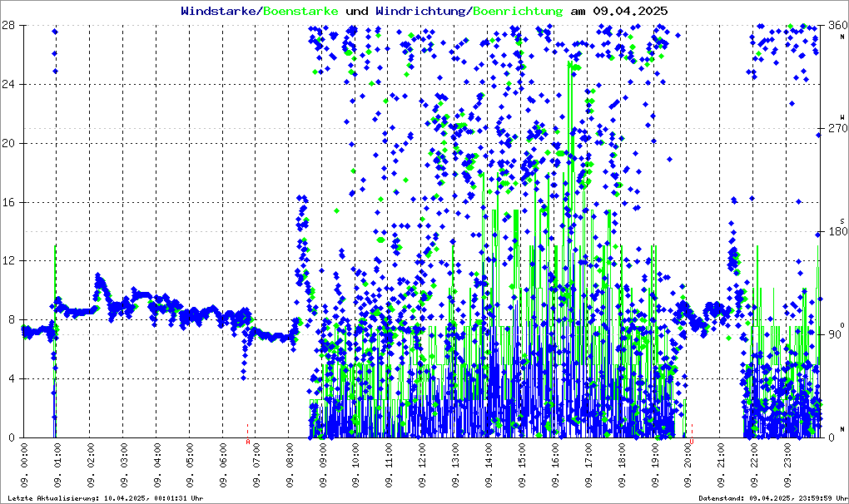Click time axis label '09. 01:00'
849x504 pixels.
coord(57,466)
